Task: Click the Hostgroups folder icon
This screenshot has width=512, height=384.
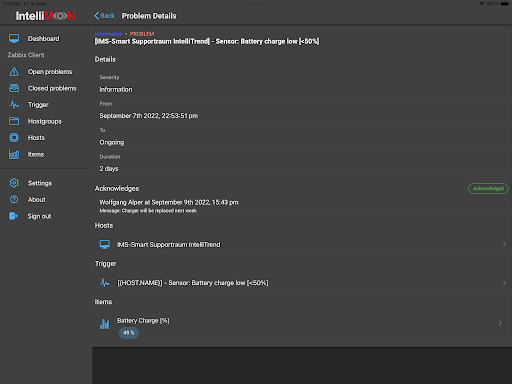Action: (x=14, y=121)
